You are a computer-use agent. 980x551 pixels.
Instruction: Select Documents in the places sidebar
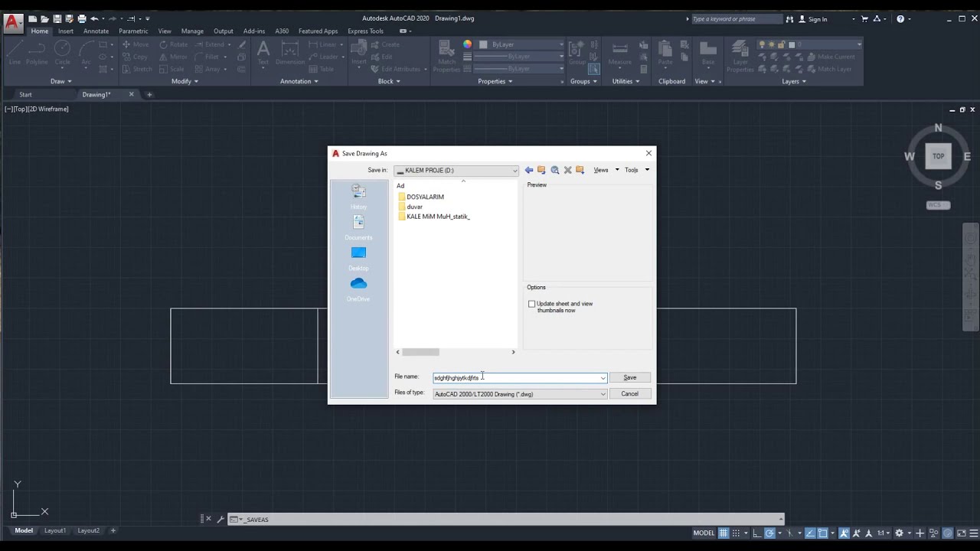tap(358, 227)
